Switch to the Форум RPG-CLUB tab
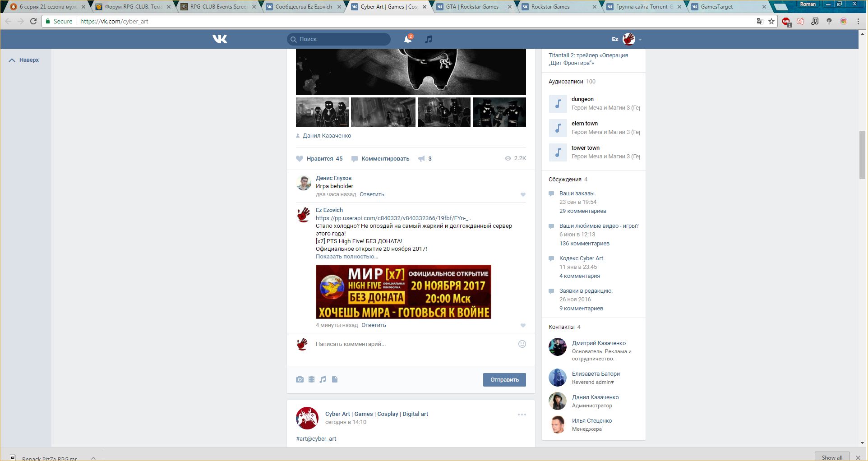 (x=133, y=7)
